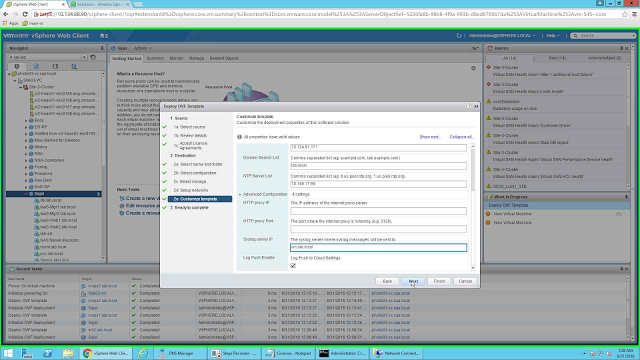Open Internet Explorer from the taskbar

point(143,353)
